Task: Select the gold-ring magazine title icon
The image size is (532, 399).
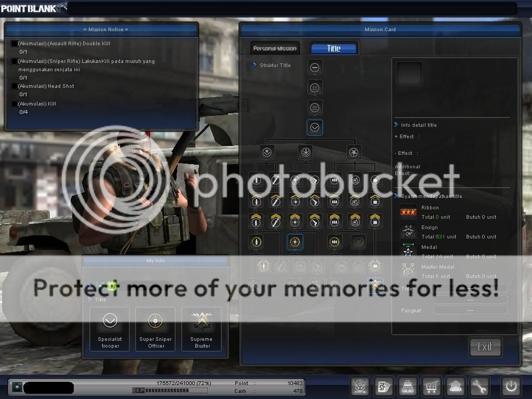Action: coord(335,242)
